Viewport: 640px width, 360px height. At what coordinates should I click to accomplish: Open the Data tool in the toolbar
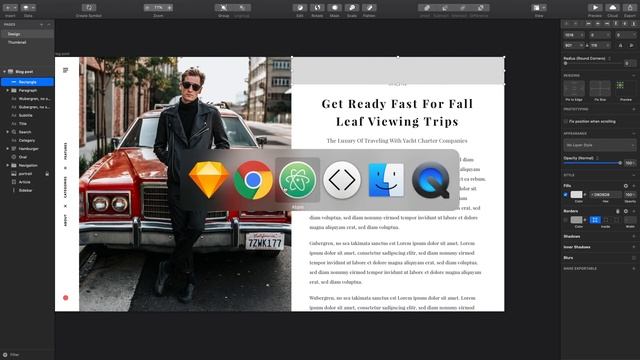(x=28, y=8)
